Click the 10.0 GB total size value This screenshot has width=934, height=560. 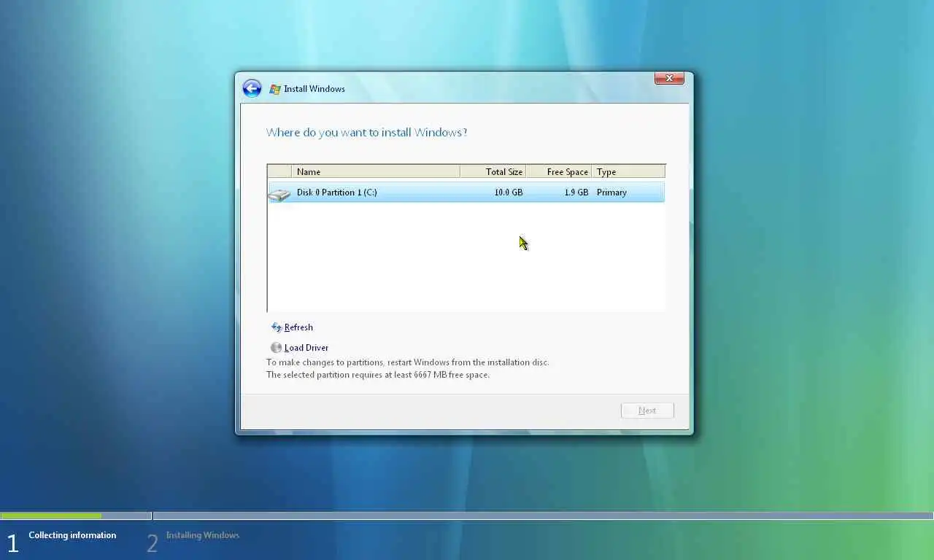508,192
